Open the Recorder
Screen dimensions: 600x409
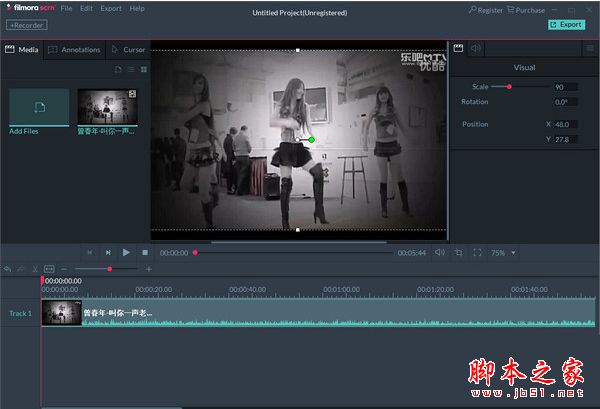tap(26, 25)
